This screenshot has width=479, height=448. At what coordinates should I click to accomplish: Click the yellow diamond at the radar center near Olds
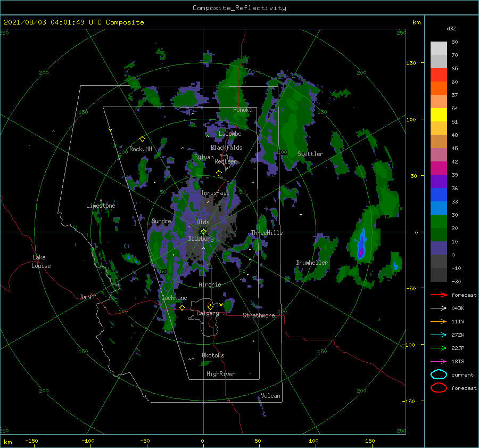(x=203, y=232)
